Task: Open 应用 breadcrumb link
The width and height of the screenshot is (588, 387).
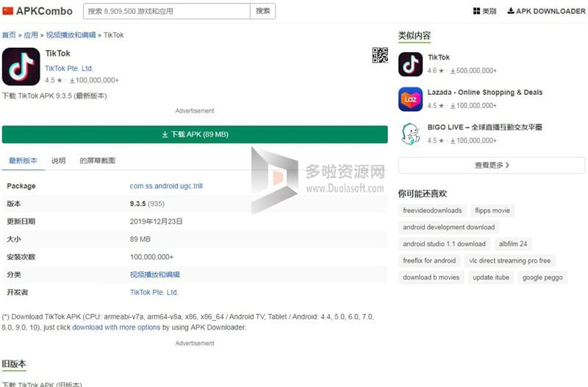Action: [31, 35]
